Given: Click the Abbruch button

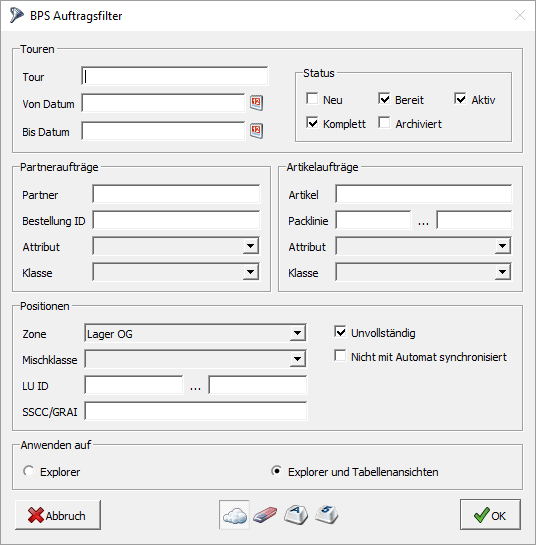Looking at the screenshot, I should pyautogui.click(x=58, y=515).
